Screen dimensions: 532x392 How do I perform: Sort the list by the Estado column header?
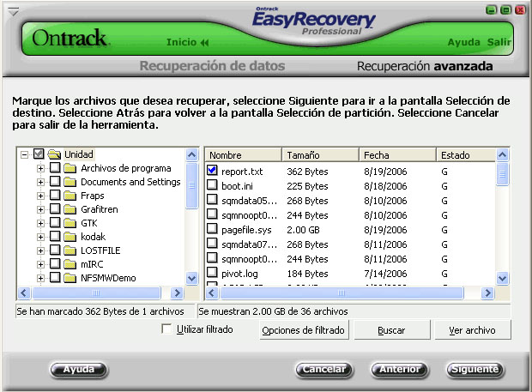click(466, 155)
